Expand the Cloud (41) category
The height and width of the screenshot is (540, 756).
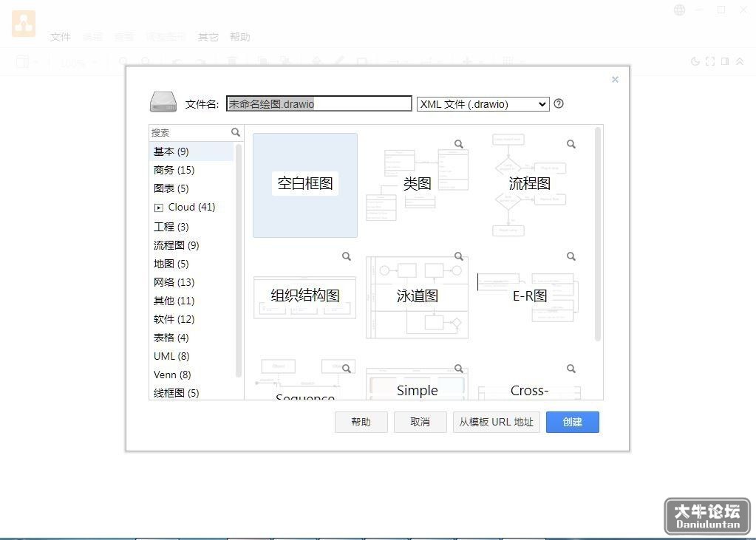(x=159, y=208)
